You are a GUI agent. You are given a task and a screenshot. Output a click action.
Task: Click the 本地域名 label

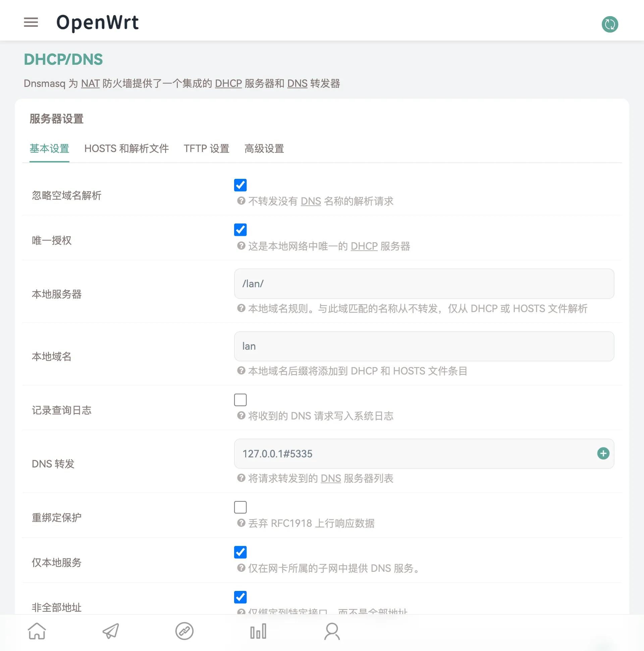coord(52,357)
